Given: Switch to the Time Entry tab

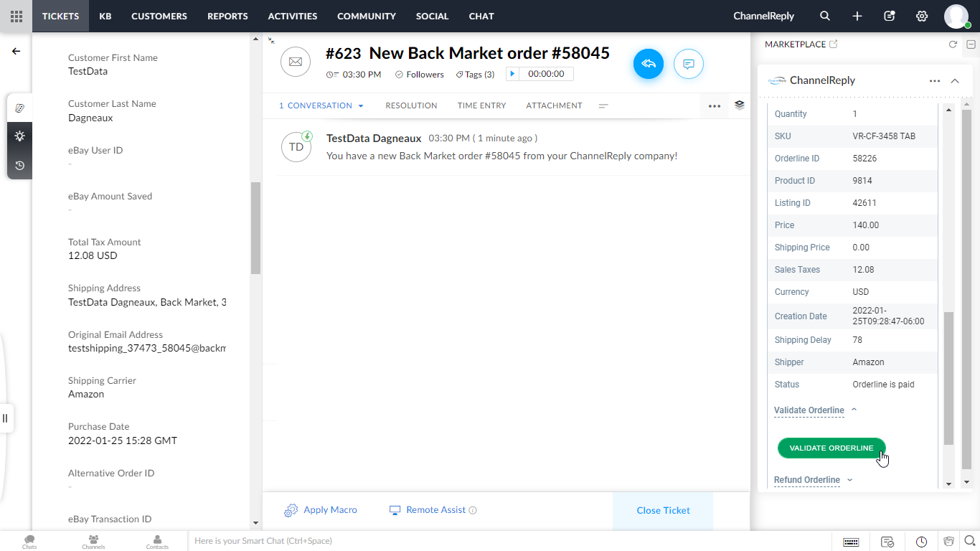Looking at the screenshot, I should click(482, 105).
